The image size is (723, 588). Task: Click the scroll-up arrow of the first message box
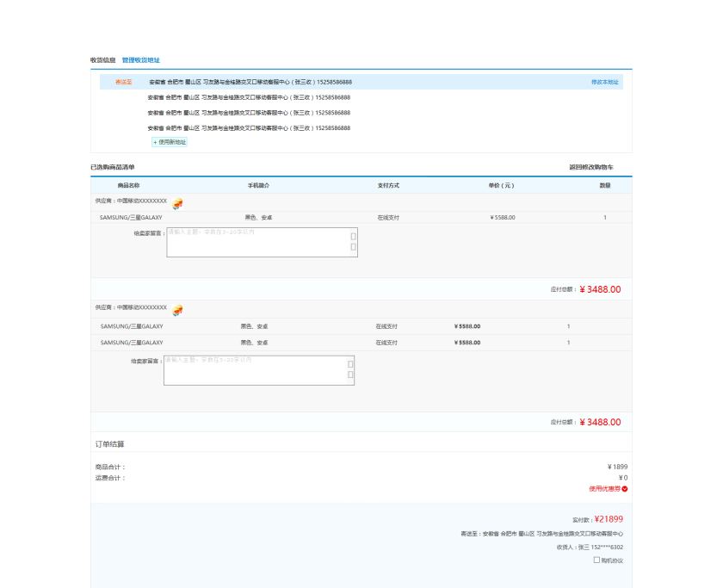click(x=353, y=236)
